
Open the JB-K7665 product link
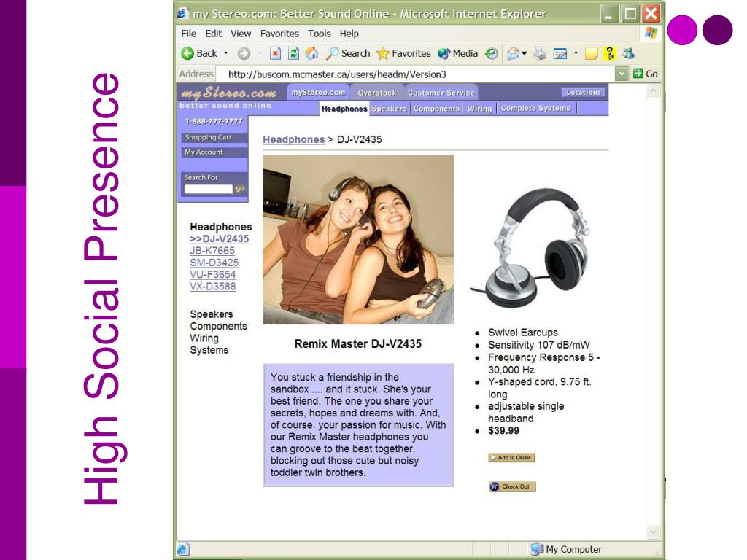point(212,251)
